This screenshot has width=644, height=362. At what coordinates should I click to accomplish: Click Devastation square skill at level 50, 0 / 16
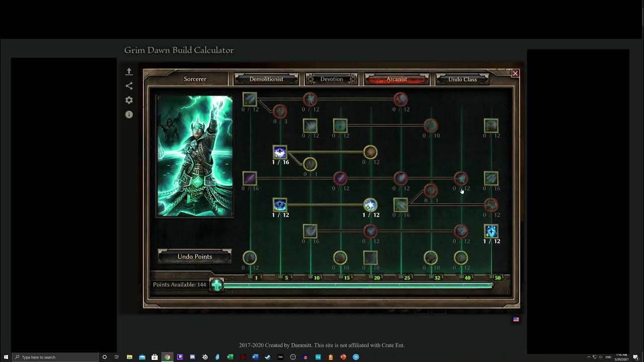491,178
